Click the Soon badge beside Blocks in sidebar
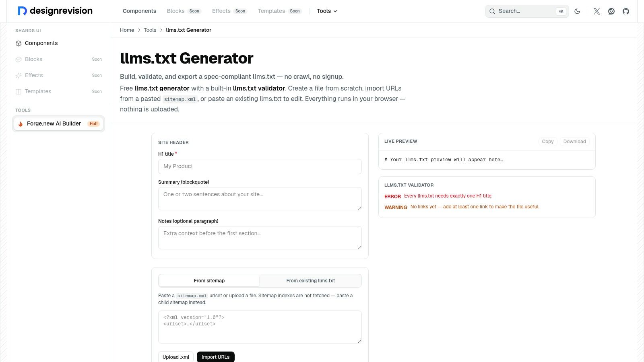Viewport: 644px width, 362px height. point(97,60)
